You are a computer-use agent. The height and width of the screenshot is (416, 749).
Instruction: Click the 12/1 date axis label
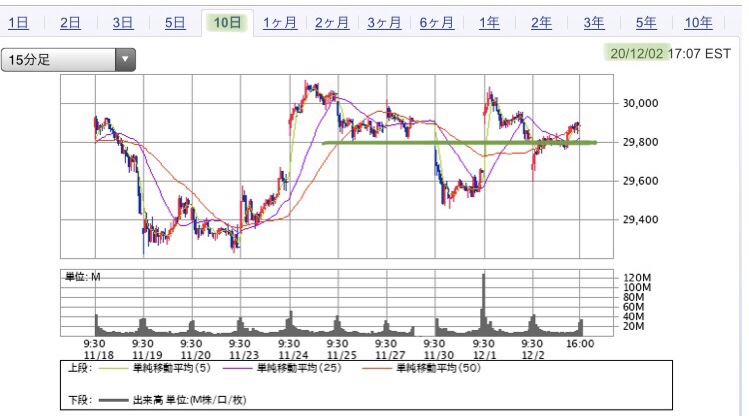click(484, 355)
